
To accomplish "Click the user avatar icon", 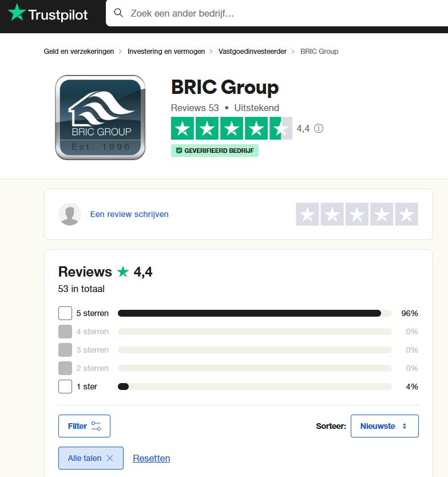I will point(70,214).
